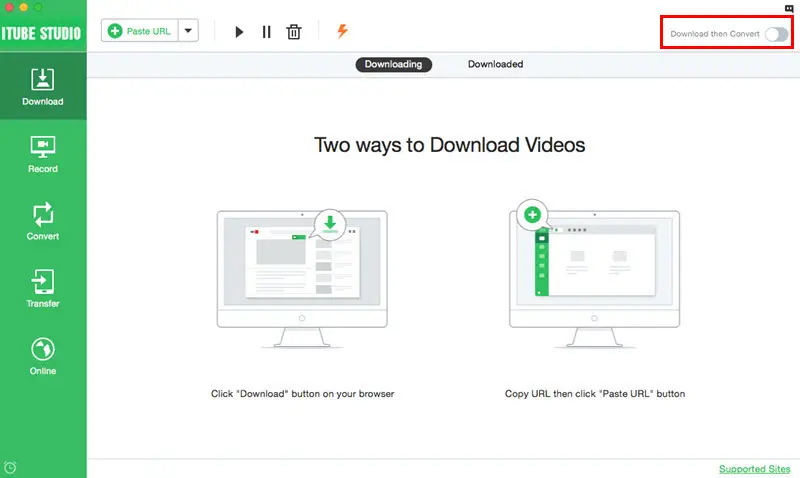Screen dimensions: 800x478
Task: Expand the Paste URL dropdown arrow
Action: pyautogui.click(x=188, y=31)
